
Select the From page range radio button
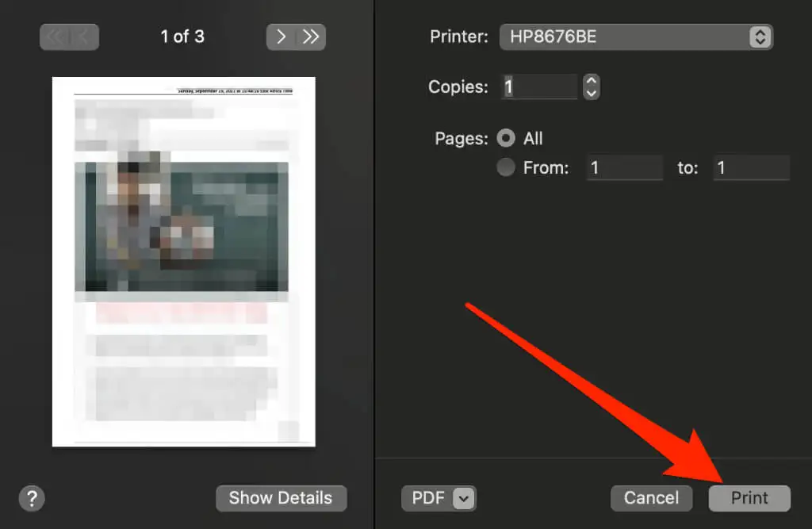(x=506, y=167)
